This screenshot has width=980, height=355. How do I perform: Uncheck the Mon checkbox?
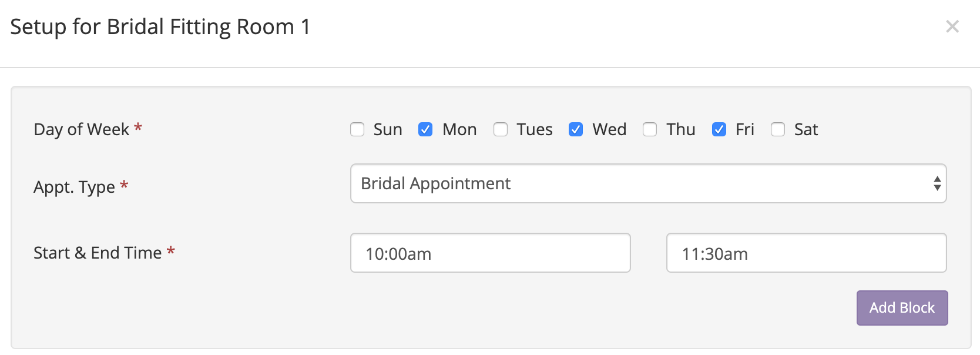point(425,129)
